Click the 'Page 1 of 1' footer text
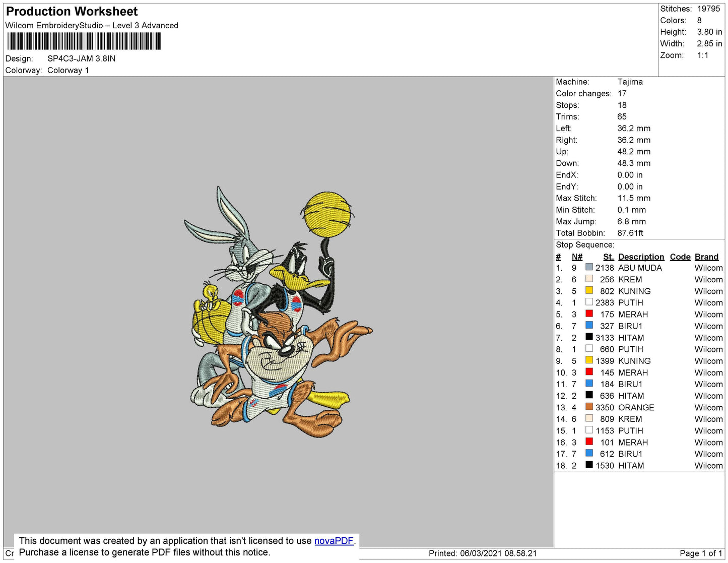Viewport: 728px width, 563px height. (701, 553)
